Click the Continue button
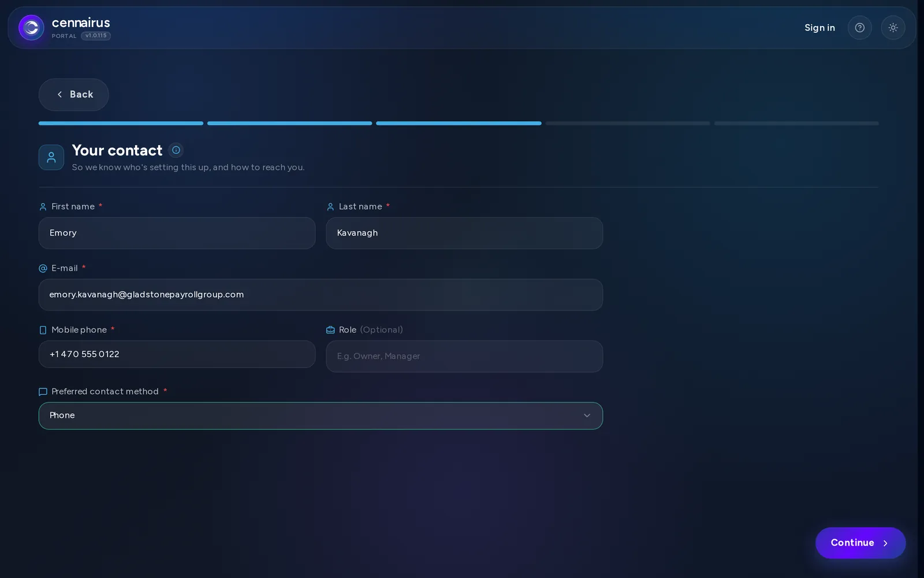The height and width of the screenshot is (578, 924). [x=860, y=543]
